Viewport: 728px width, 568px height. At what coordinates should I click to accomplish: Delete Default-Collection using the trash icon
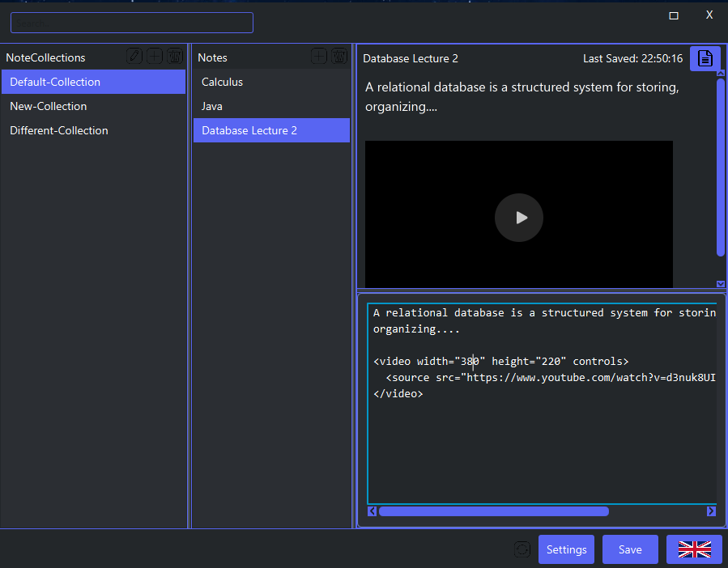(174, 57)
